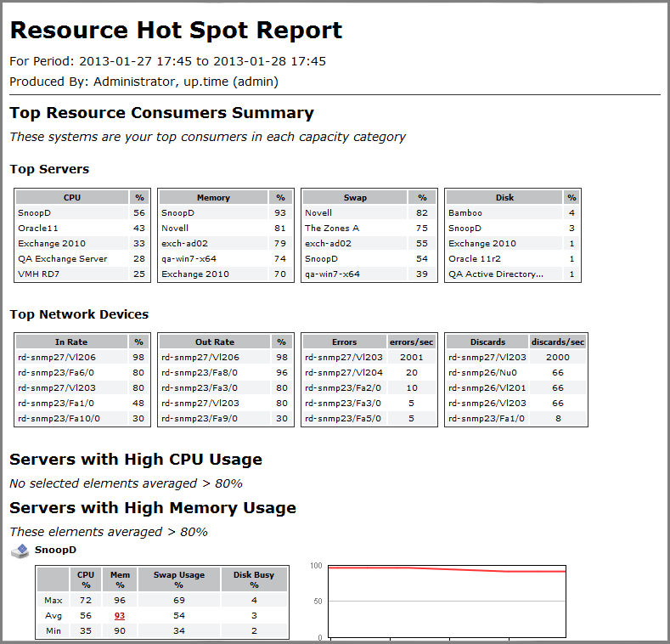Select rd-snmp27/Vl204 in the Errors table

tap(344, 373)
